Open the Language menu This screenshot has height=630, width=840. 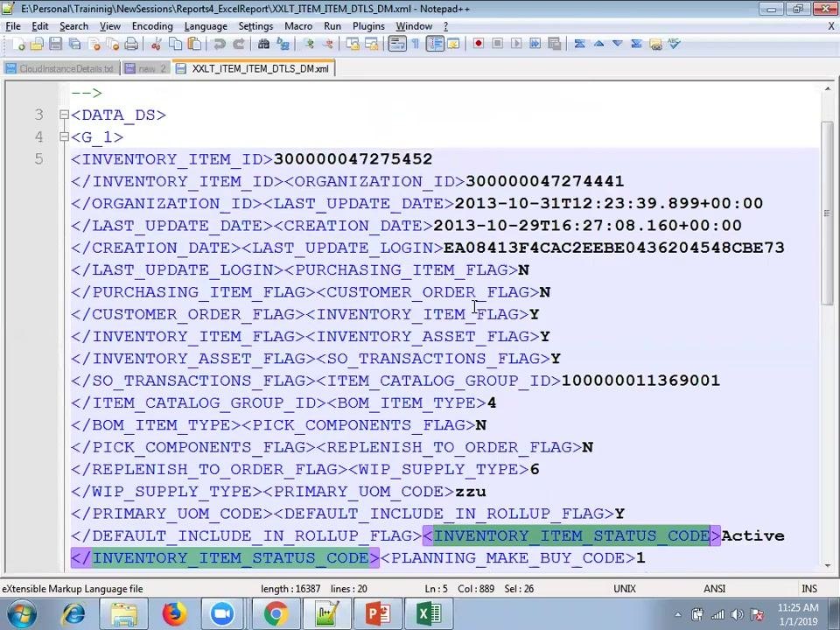click(x=206, y=26)
